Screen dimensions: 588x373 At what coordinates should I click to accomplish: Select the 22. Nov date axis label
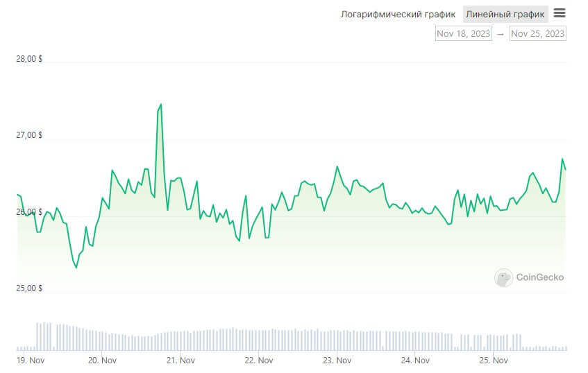click(x=258, y=361)
